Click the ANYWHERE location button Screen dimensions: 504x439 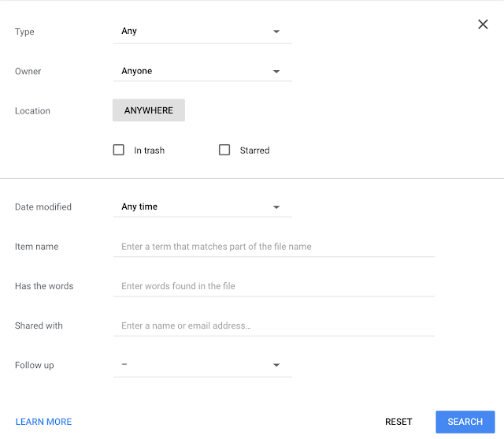pyautogui.click(x=148, y=110)
